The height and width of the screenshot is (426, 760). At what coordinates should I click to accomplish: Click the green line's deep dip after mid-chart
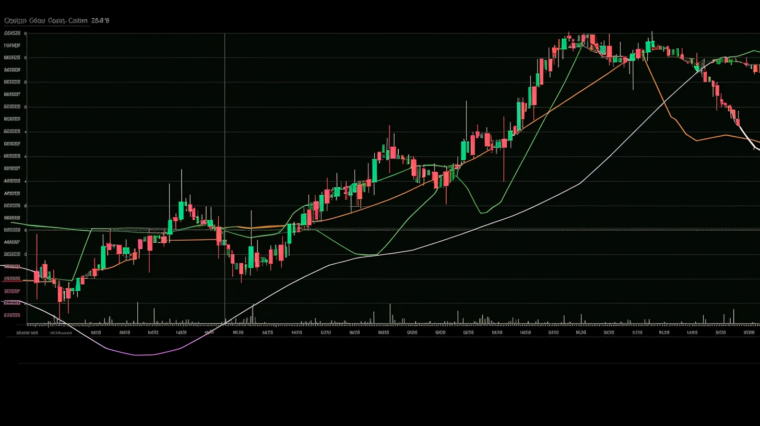tap(484, 212)
